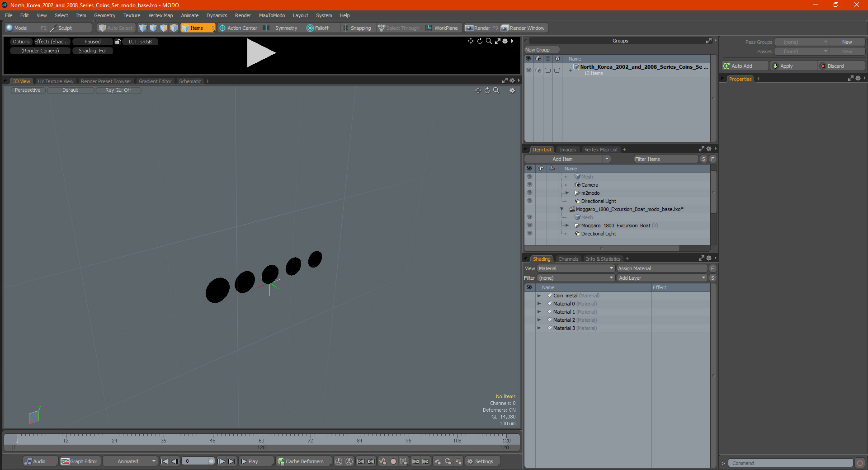Open the Images tab

(x=567, y=150)
